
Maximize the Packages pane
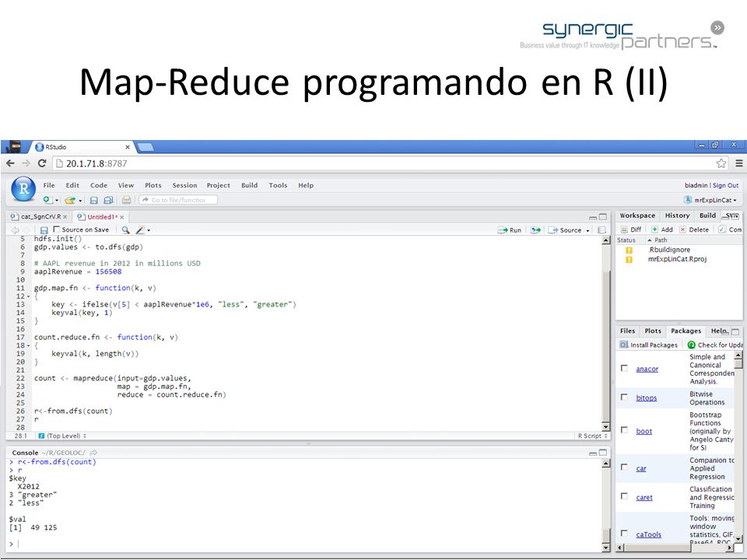(x=735, y=331)
